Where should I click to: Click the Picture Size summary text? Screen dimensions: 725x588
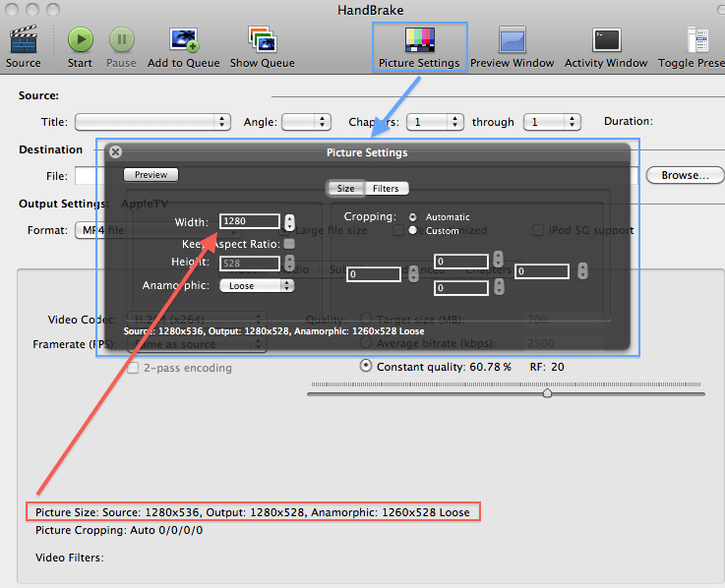pos(253,512)
